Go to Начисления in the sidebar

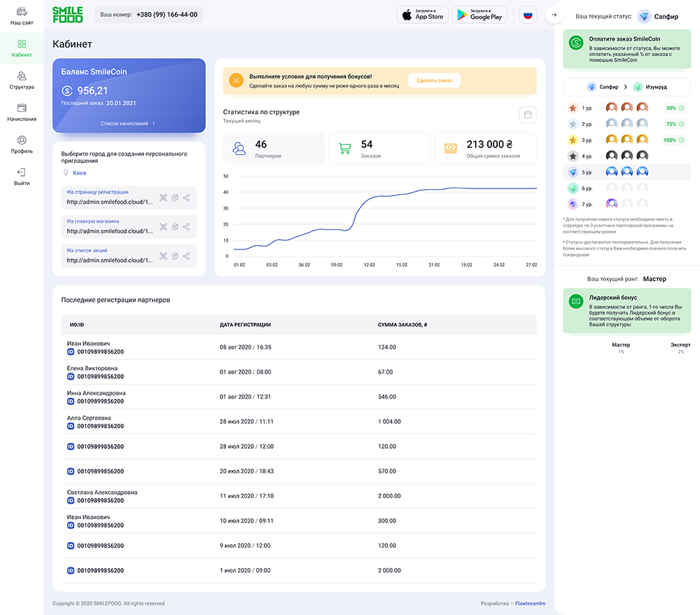coord(22,112)
